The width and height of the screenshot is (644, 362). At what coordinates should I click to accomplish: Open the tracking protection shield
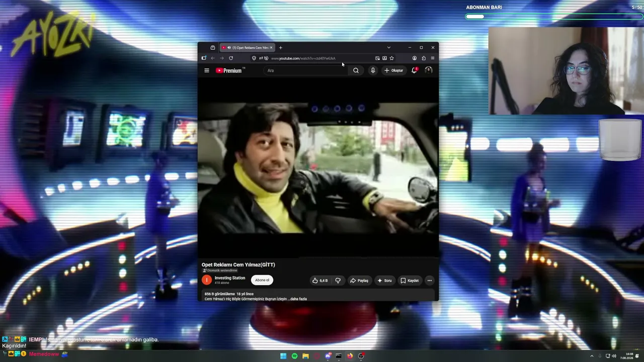pos(254,58)
